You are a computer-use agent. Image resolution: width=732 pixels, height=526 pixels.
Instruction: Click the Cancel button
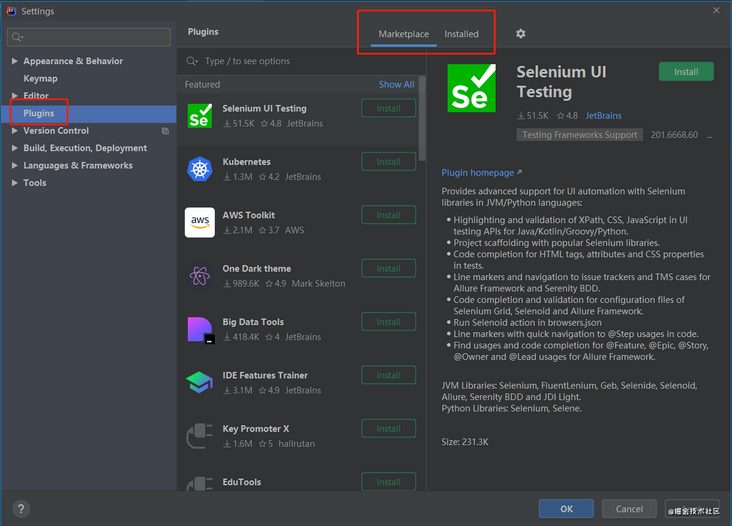[x=629, y=509]
